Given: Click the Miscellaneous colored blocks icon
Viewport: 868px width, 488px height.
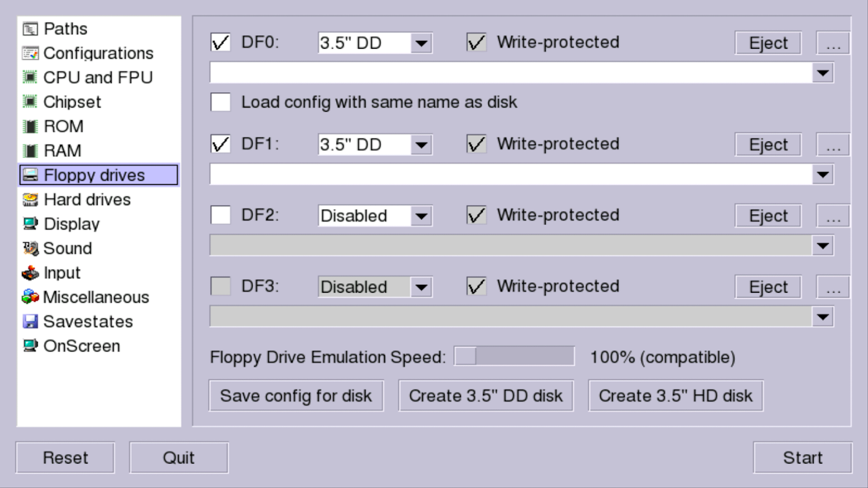Looking at the screenshot, I should coord(30,297).
